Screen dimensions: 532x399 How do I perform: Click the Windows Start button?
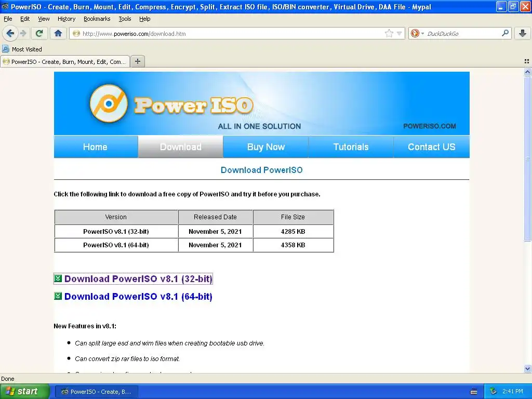click(x=24, y=391)
